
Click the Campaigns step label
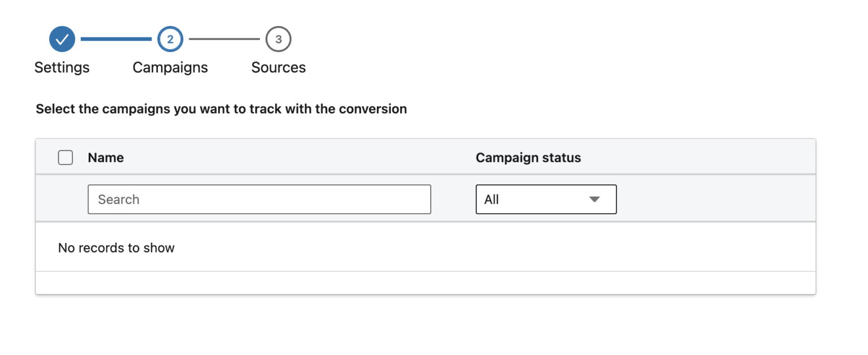(x=170, y=67)
